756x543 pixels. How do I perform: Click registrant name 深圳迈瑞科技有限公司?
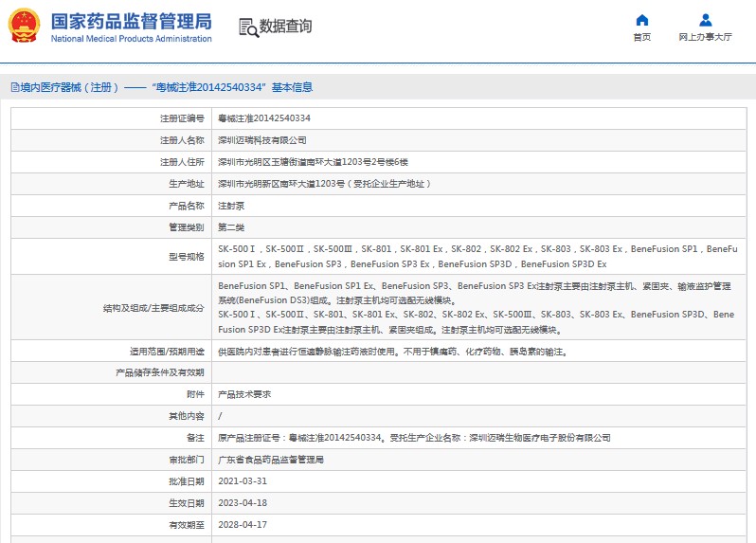(262, 140)
